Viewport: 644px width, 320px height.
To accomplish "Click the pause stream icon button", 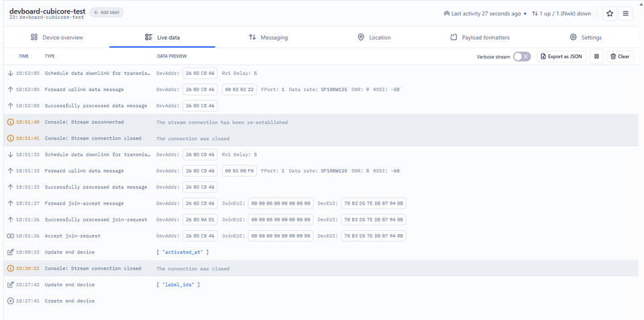I will coord(596,57).
